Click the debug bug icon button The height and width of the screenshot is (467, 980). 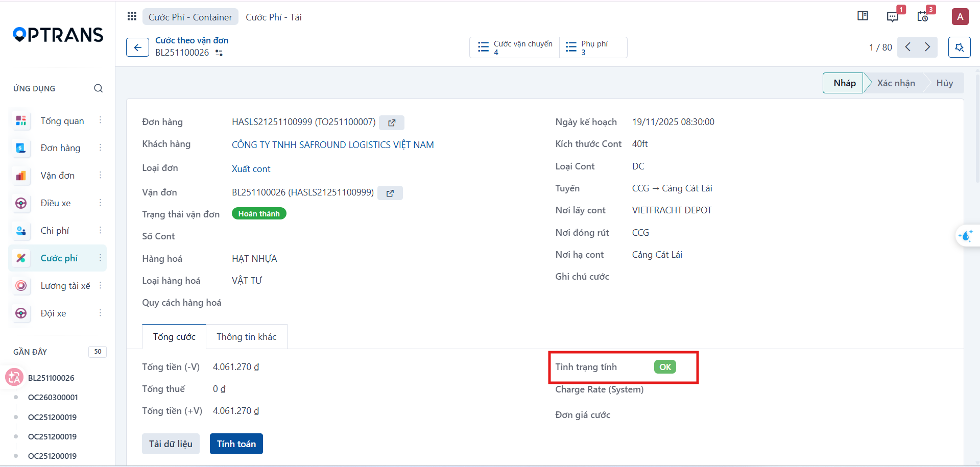click(959, 47)
